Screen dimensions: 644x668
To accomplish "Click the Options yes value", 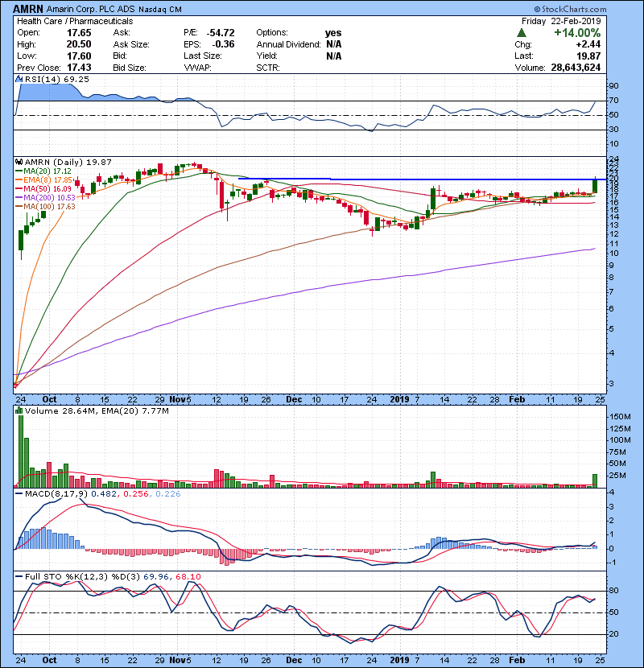I will click(333, 33).
